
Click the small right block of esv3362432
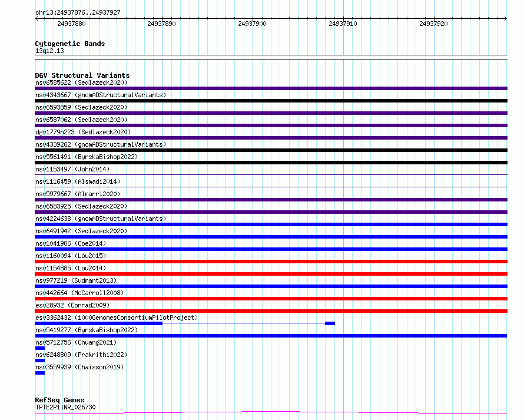click(330, 323)
